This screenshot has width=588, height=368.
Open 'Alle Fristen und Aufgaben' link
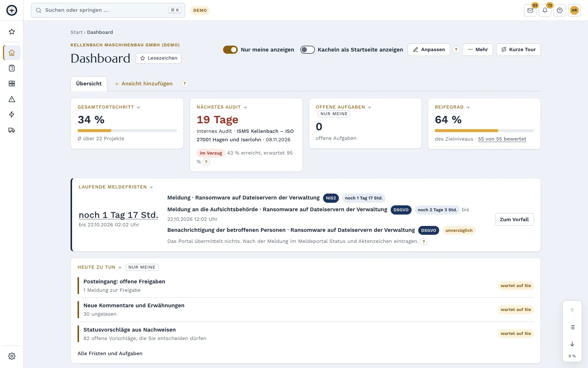point(110,354)
